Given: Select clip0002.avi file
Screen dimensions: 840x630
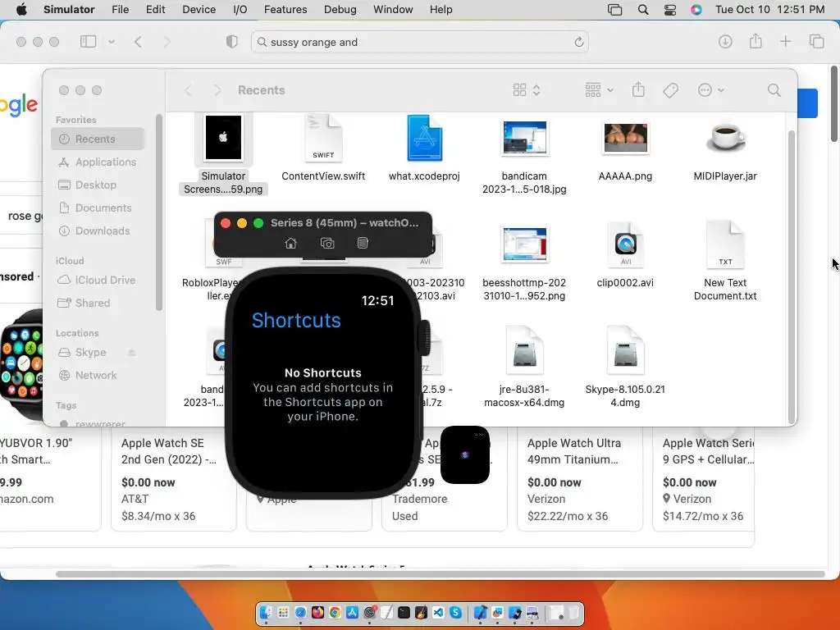Looking at the screenshot, I should 625,255.
